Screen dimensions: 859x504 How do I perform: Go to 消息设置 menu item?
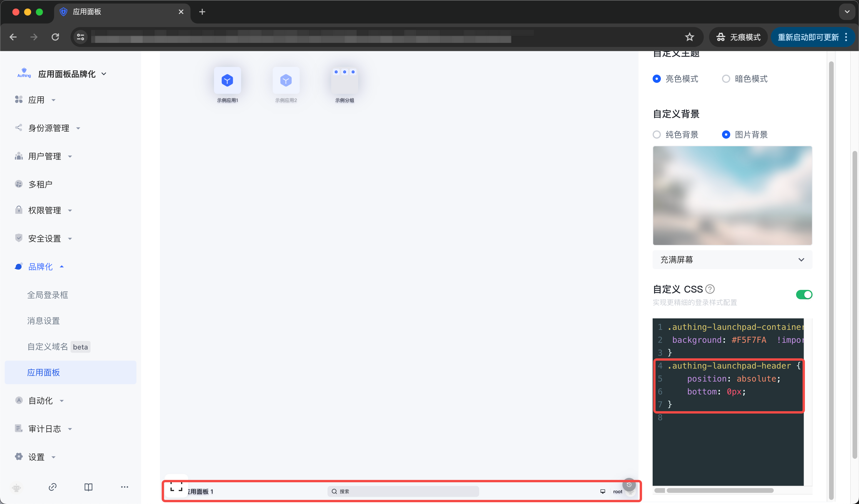[x=44, y=321]
